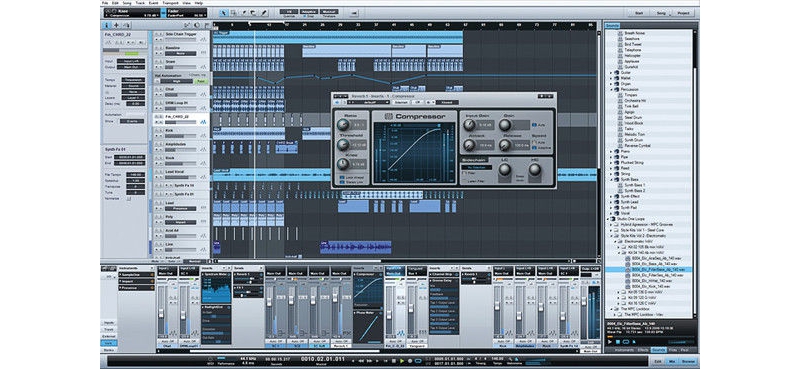
Task: Toggle Adaptive speed checkbox in Compressor
Action: pyautogui.click(x=534, y=147)
